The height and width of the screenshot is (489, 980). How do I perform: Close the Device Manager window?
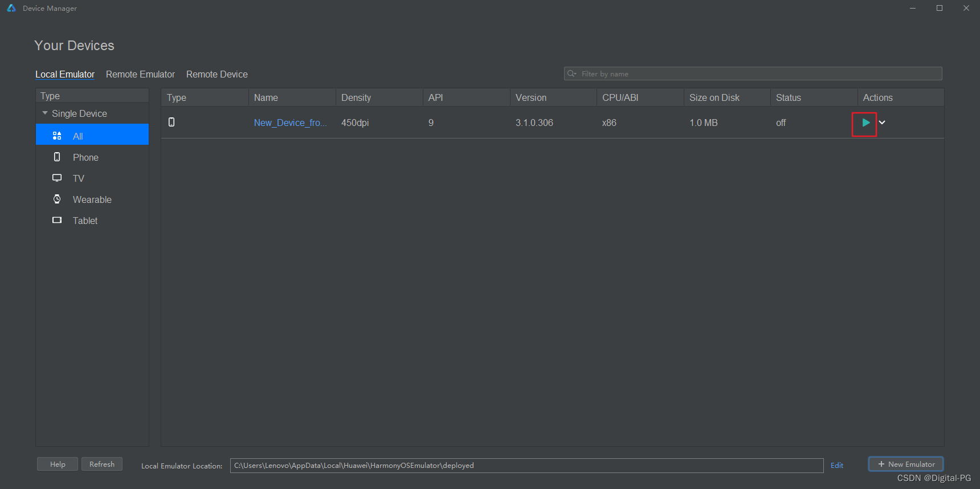(x=966, y=8)
